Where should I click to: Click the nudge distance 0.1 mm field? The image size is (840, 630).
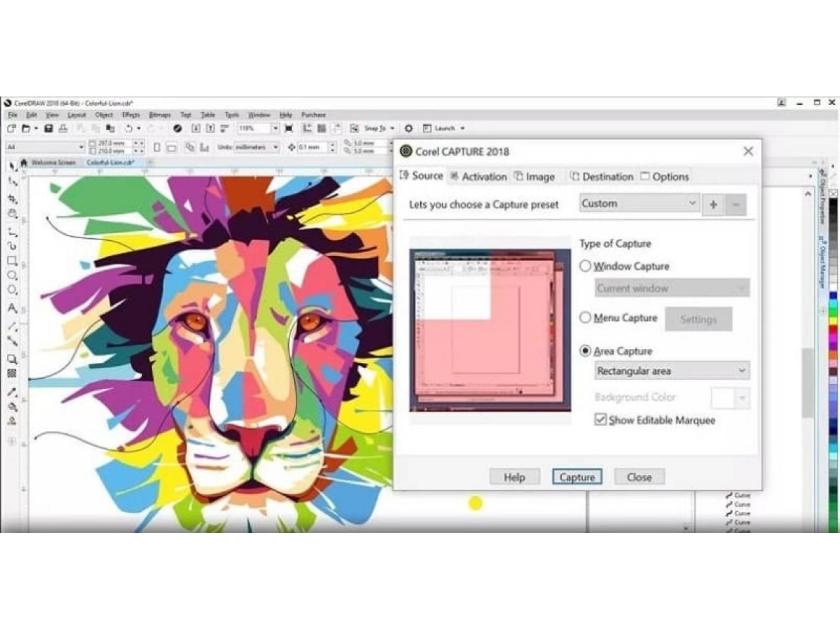click(x=312, y=147)
